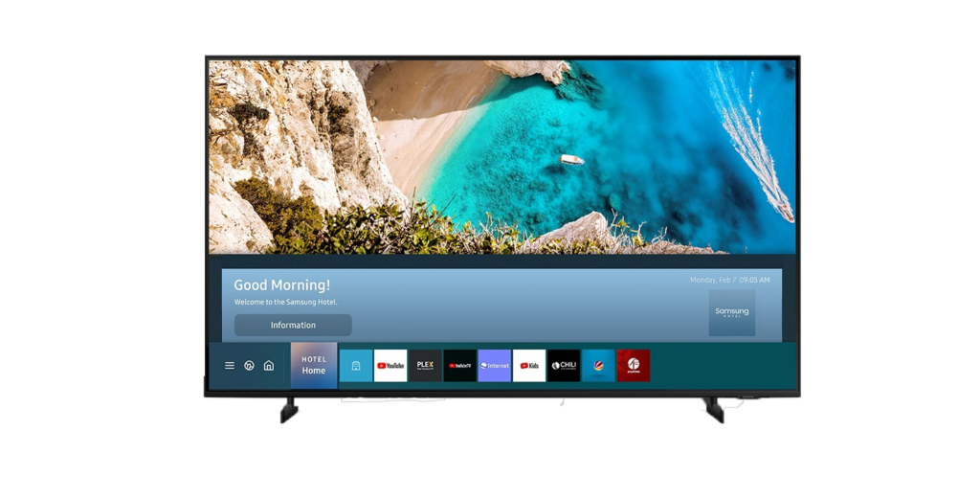Launch the YouTube app

(390, 366)
